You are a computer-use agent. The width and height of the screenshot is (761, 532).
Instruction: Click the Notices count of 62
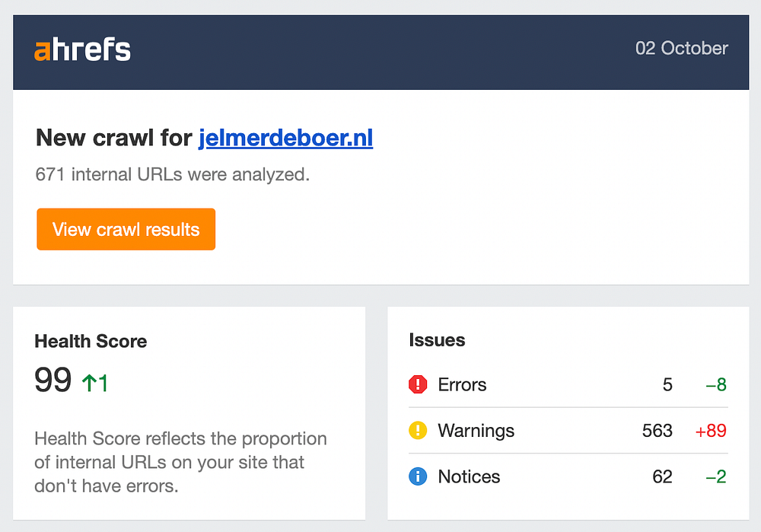tap(662, 477)
